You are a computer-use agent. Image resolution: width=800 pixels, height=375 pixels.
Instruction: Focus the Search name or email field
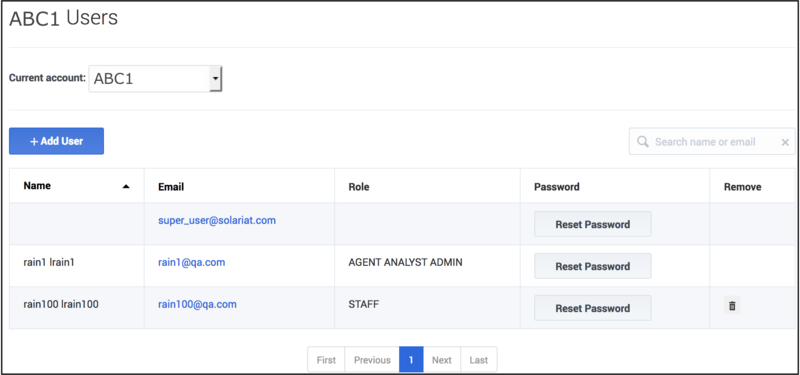coord(712,141)
